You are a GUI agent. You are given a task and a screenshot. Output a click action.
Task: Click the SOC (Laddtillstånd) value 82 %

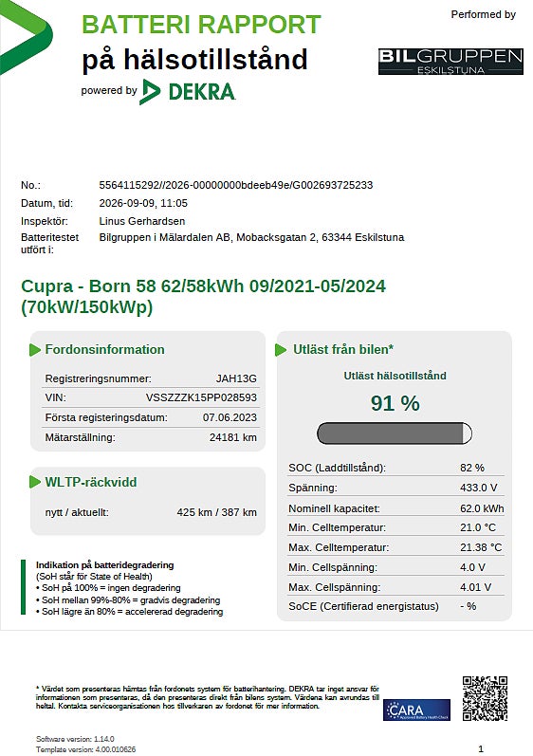(472, 468)
